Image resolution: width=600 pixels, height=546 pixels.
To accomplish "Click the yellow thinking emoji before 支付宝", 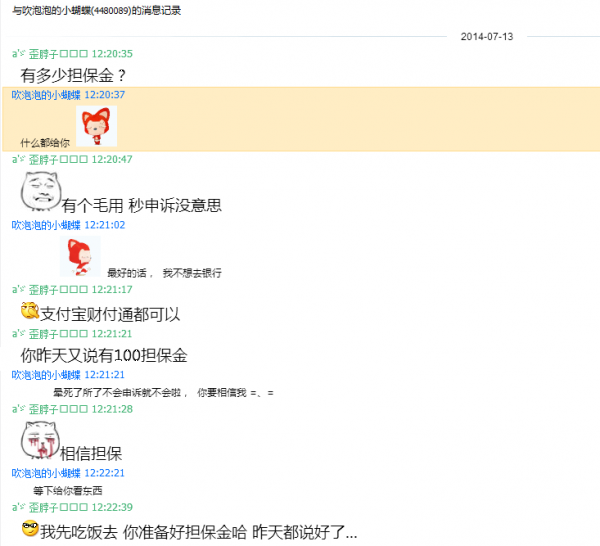I will [30, 310].
